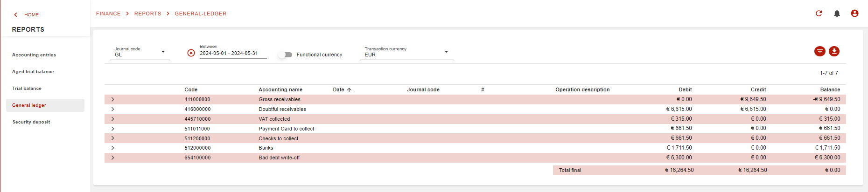Image resolution: width=868 pixels, height=192 pixels.
Task: Click the red filter icon button
Action: tap(819, 51)
